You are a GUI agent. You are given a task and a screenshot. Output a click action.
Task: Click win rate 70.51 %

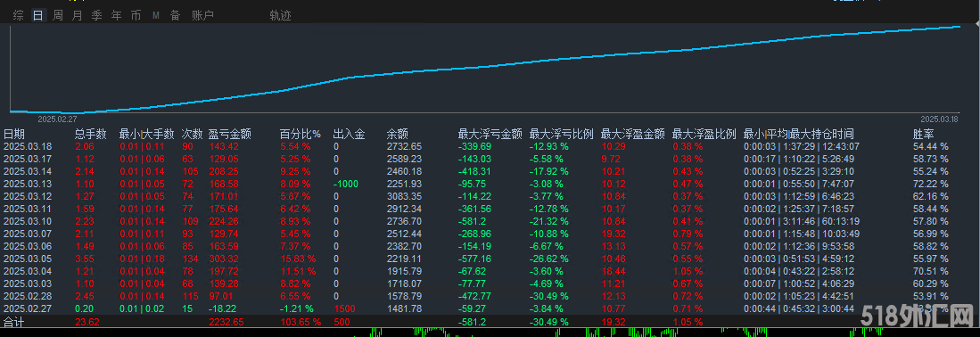point(931,271)
